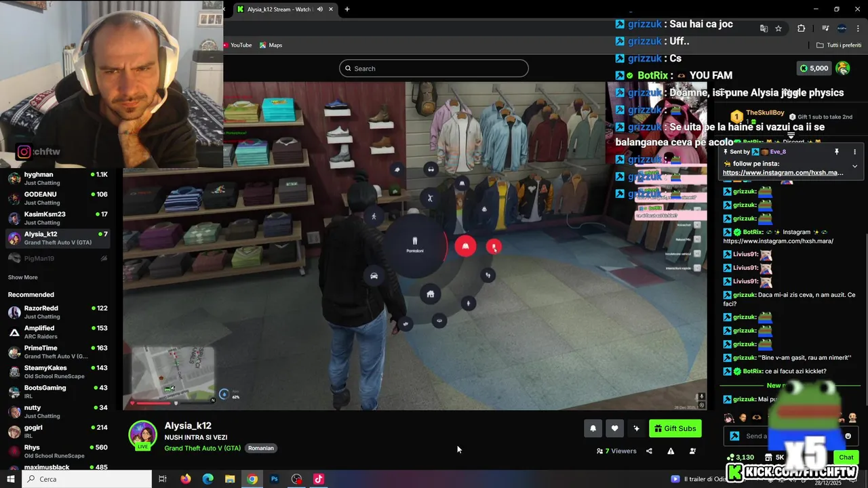Open the Maps bookmark

271,45
